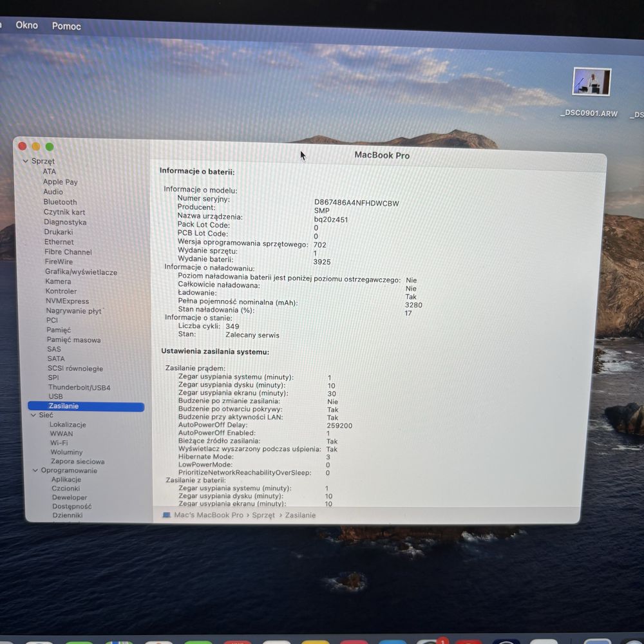This screenshot has height=644, width=644.
Task: Select Diagnostyka in the sidebar
Action: click(65, 222)
